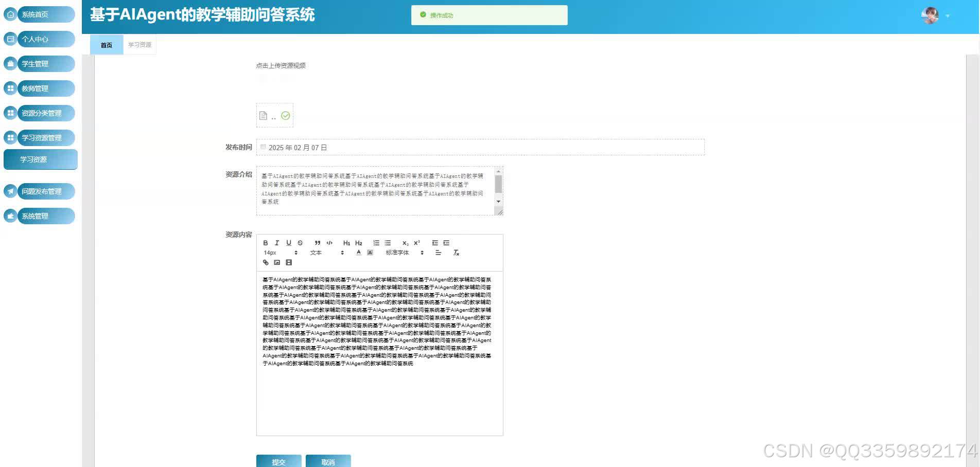The height and width of the screenshot is (467, 980).
Task: Toggle bold formatting in the editor
Action: tap(266, 242)
